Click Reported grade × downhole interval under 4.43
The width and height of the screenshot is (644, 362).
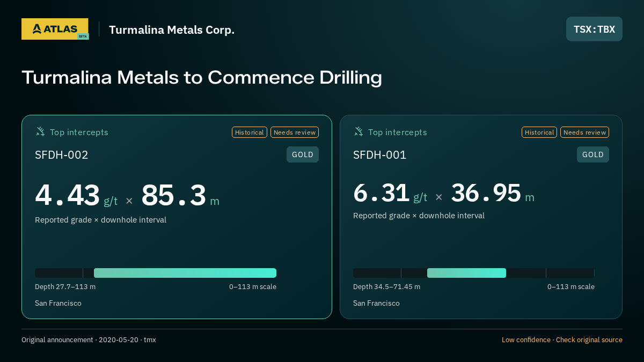coord(100,220)
